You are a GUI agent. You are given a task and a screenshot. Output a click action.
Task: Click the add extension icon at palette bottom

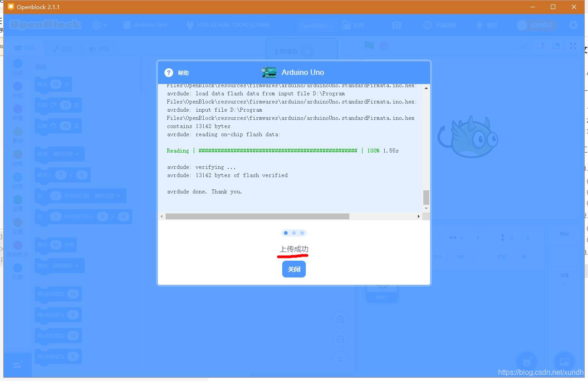coord(18,365)
